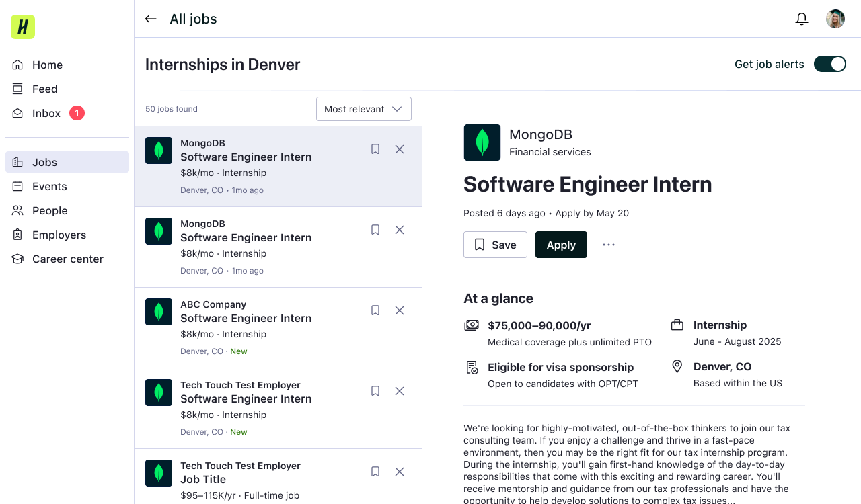Click the 'All jobs' header text
Screen dimensions: 861x504
pyautogui.click(x=193, y=19)
